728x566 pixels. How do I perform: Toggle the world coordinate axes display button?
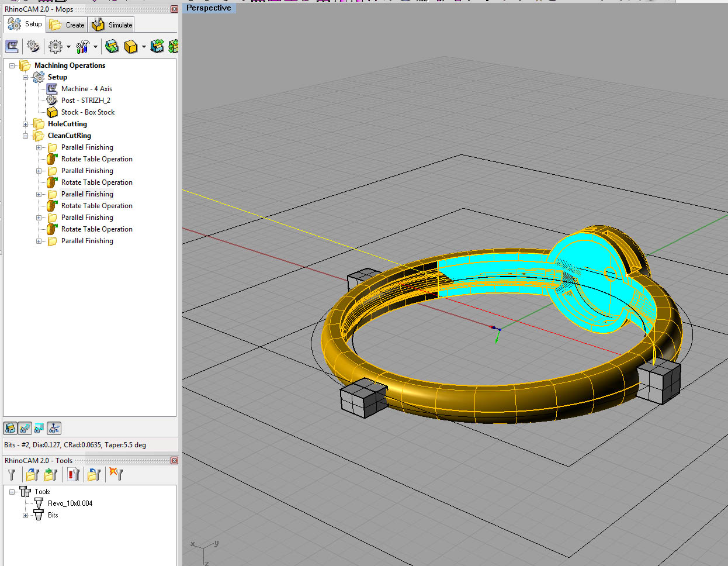pyautogui.click(x=54, y=429)
